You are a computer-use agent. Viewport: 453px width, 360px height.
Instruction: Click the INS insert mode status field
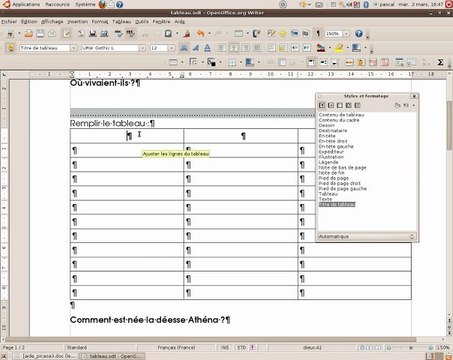pos(225,347)
